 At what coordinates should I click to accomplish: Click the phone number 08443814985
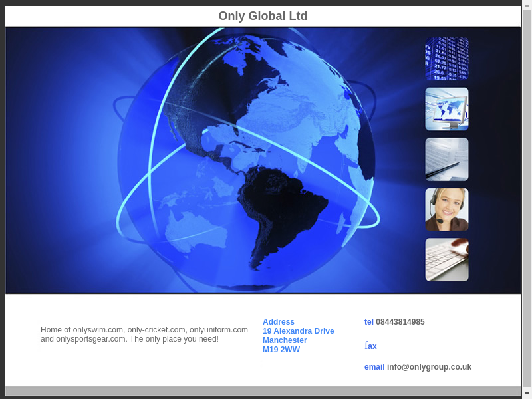click(x=400, y=322)
